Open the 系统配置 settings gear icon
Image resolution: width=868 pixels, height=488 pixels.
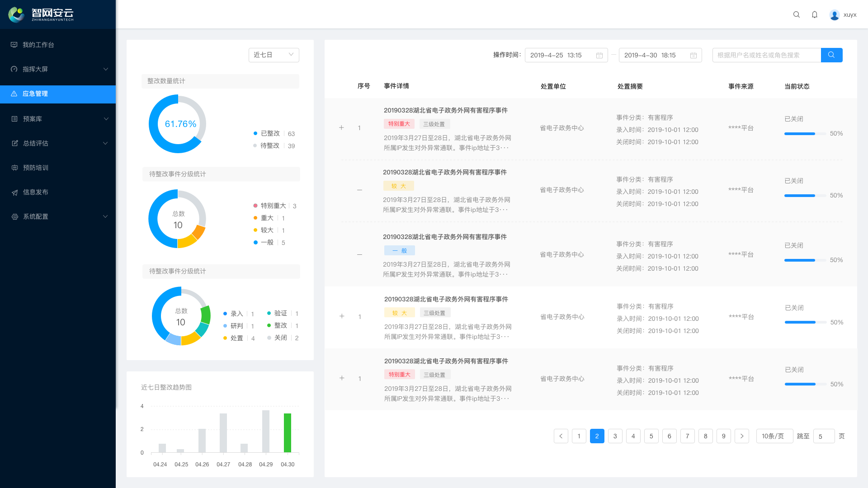(x=14, y=216)
